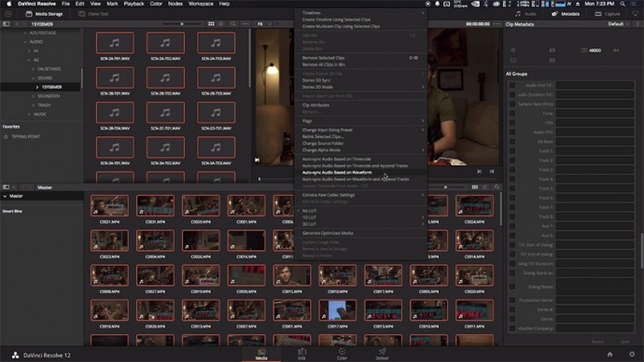Image resolution: width=644 pixels, height=362 pixels.
Task: Click the TIPPING POINT favorite star
Action: tap(6, 136)
